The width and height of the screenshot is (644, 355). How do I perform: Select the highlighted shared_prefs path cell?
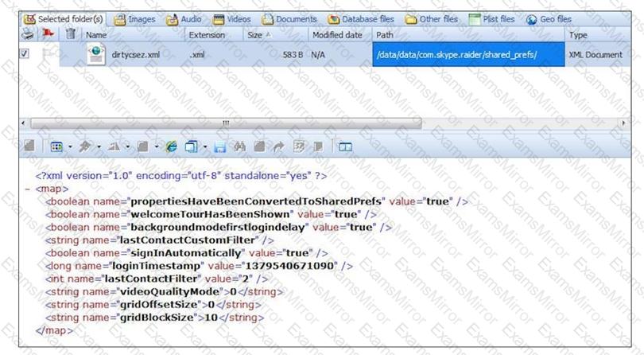pos(468,54)
